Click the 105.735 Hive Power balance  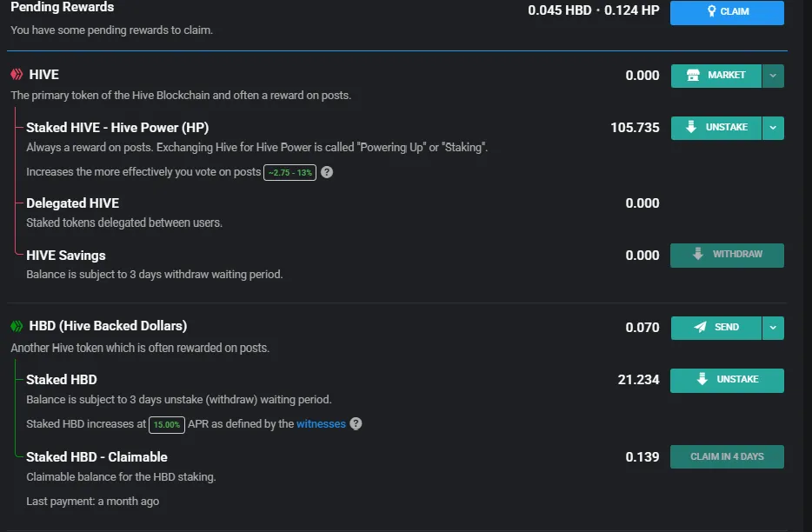click(x=635, y=128)
